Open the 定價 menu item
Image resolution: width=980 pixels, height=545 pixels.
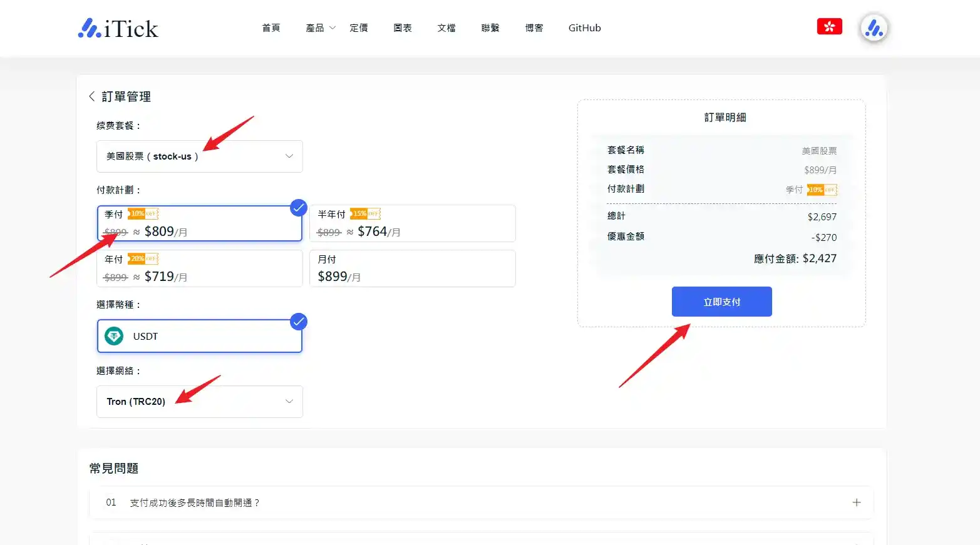[359, 28]
